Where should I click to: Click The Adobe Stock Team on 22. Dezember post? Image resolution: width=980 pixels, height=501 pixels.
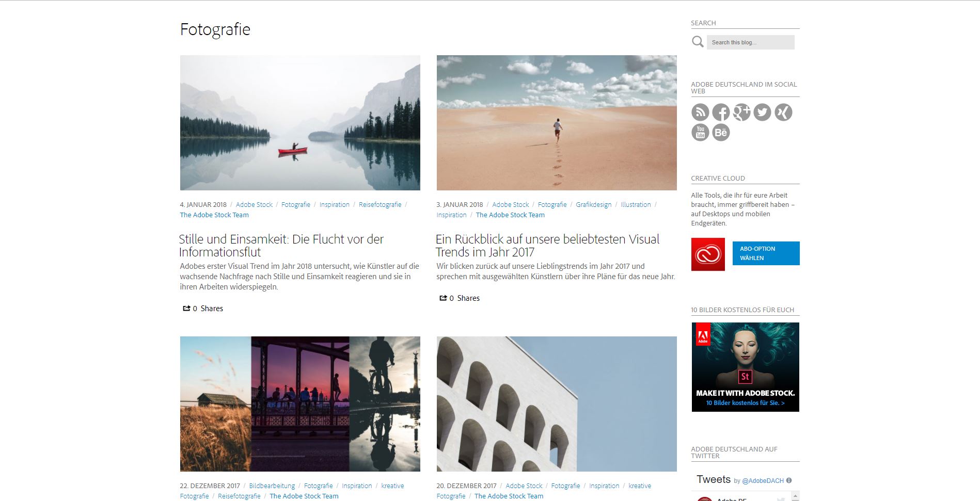[x=304, y=496]
